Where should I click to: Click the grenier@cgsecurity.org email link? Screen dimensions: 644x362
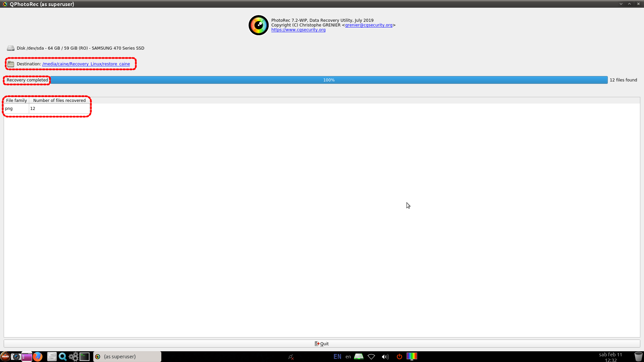click(369, 25)
